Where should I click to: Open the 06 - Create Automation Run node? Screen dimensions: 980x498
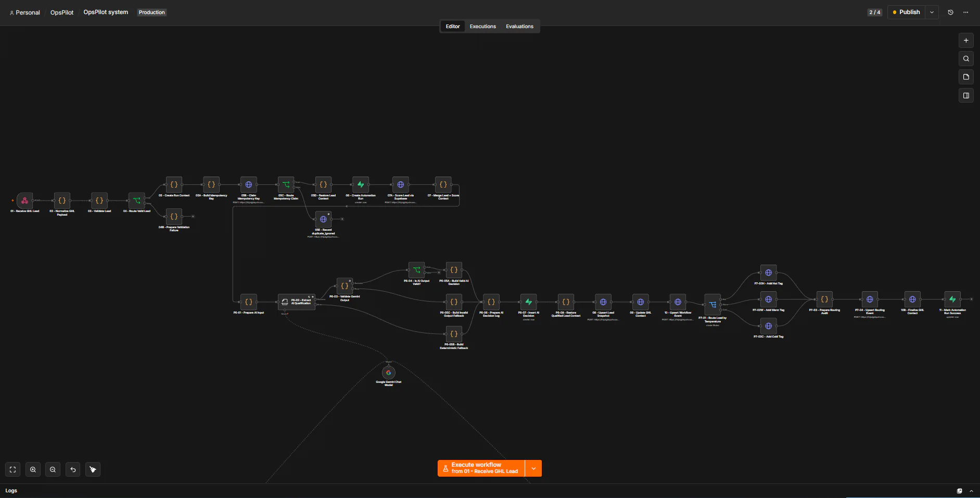360,185
